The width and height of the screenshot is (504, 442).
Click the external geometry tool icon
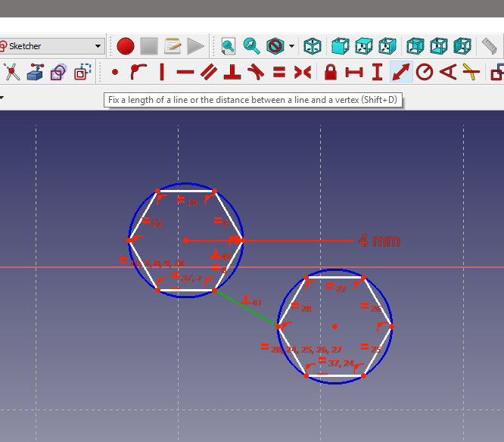click(35, 72)
